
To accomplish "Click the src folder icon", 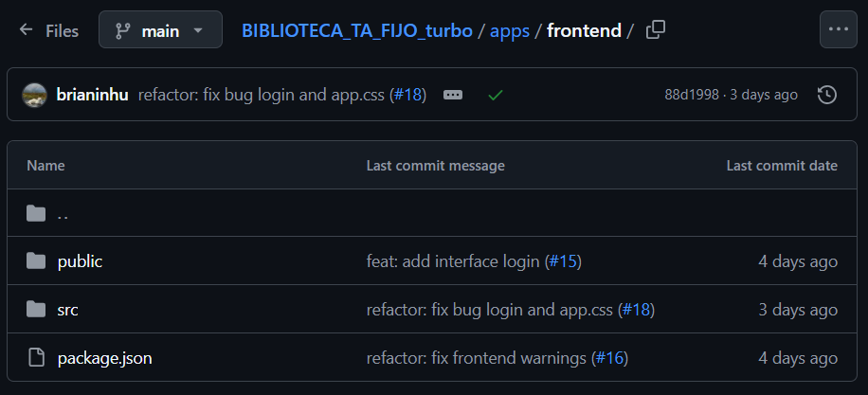I will coord(36,310).
